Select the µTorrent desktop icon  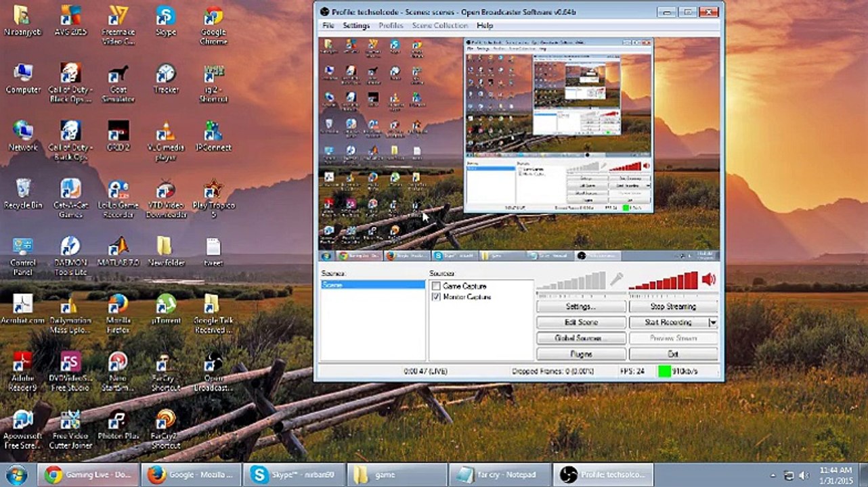click(165, 309)
